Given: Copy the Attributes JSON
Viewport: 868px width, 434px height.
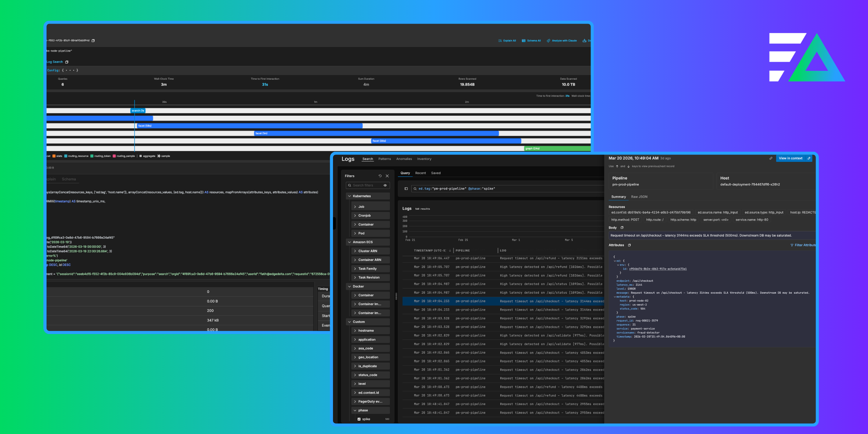Looking at the screenshot, I should [x=629, y=245].
